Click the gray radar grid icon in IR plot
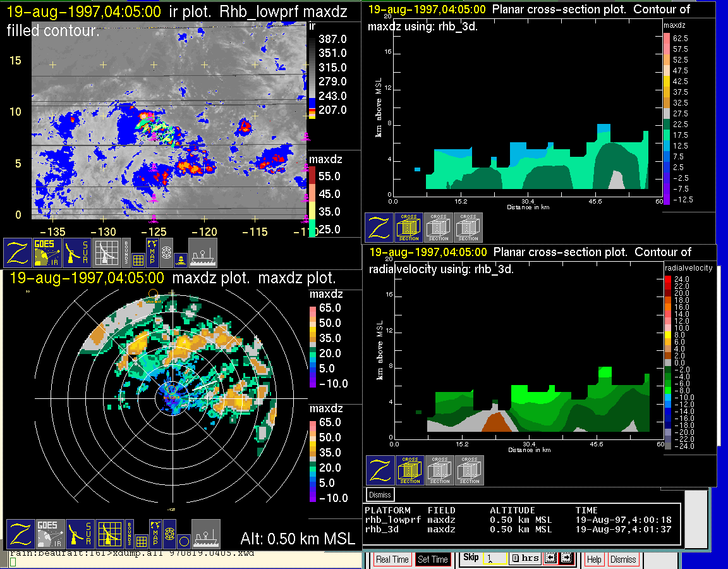This screenshot has height=569, width=728. (x=107, y=253)
